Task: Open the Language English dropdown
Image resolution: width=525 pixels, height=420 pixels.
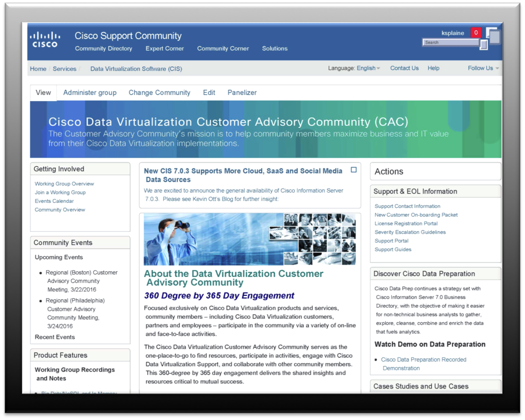Action: [x=368, y=69]
